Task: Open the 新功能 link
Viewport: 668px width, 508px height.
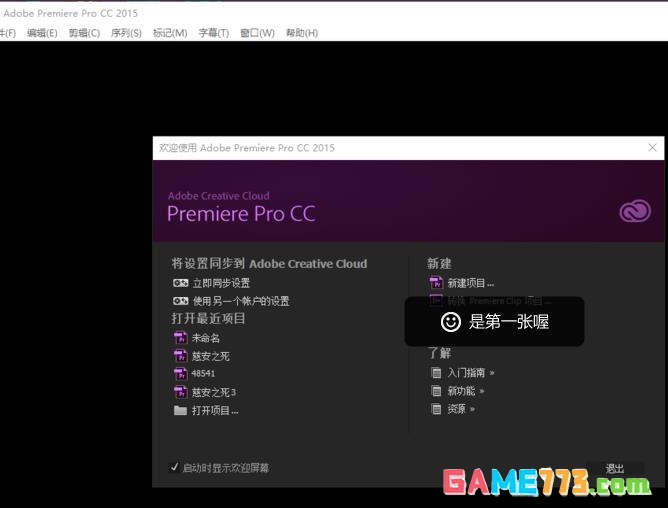Action: 461,391
